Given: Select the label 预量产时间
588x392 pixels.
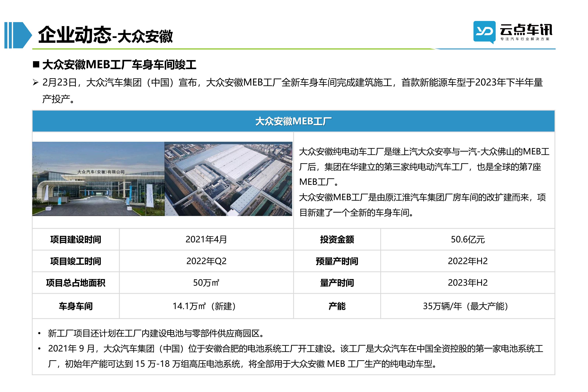Looking at the screenshot, I should pyautogui.click(x=337, y=261).
